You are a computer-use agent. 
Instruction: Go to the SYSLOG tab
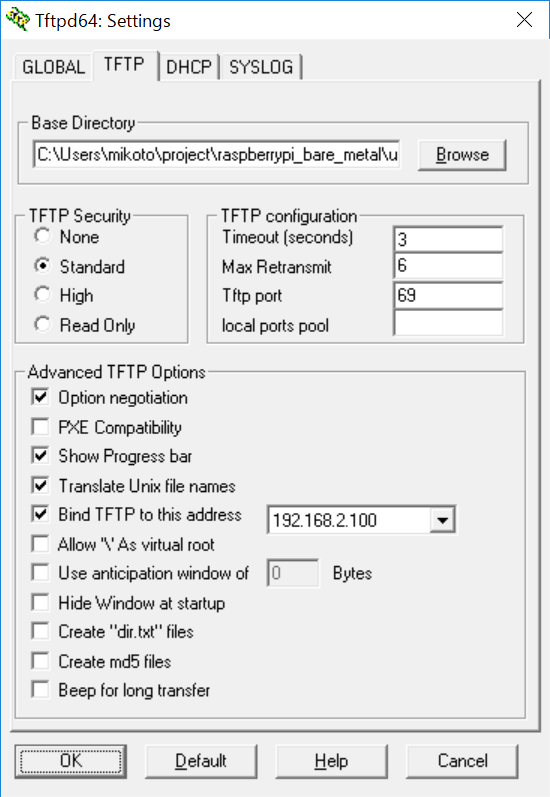[x=261, y=67]
